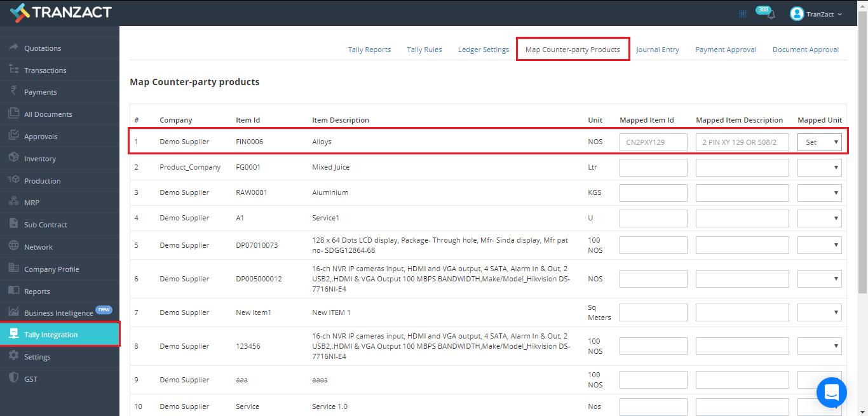
Task: Click the Production sidebar icon
Action: click(13, 180)
